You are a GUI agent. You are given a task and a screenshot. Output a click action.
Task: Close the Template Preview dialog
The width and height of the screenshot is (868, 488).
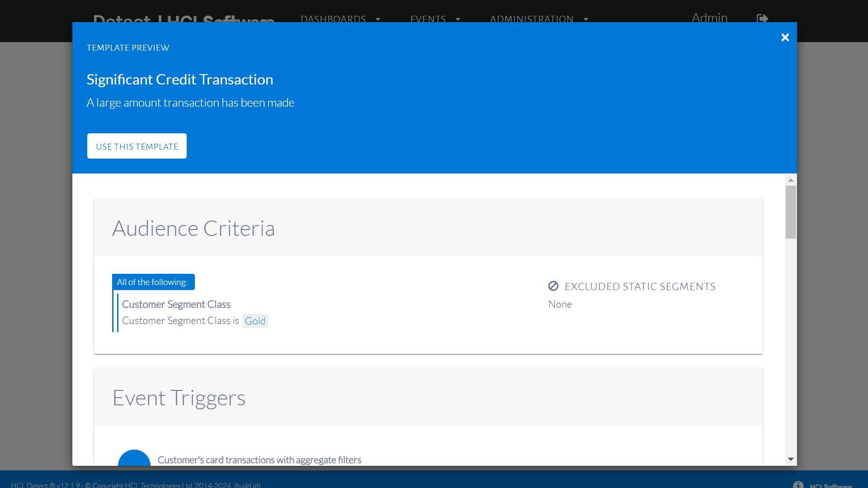785,38
